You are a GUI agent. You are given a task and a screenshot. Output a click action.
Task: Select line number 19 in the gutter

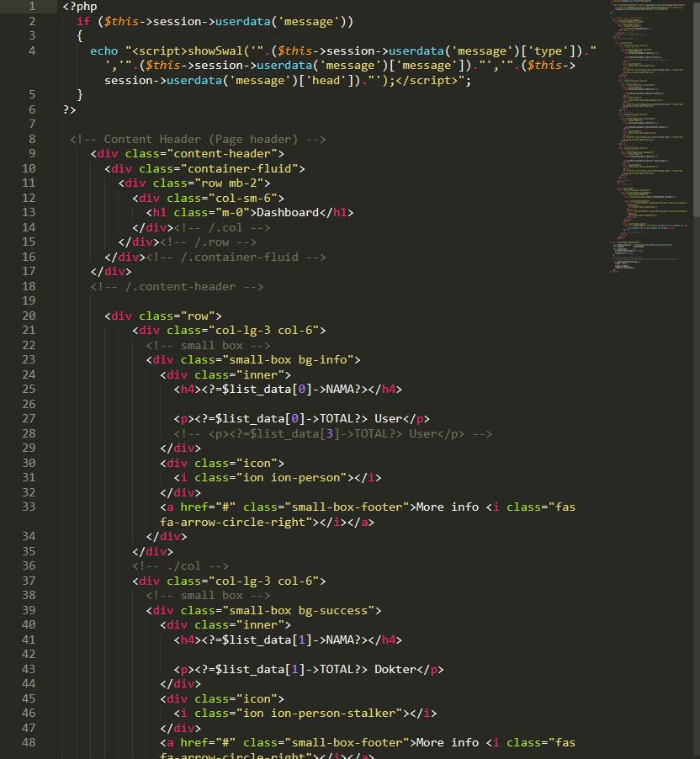pos(29,300)
